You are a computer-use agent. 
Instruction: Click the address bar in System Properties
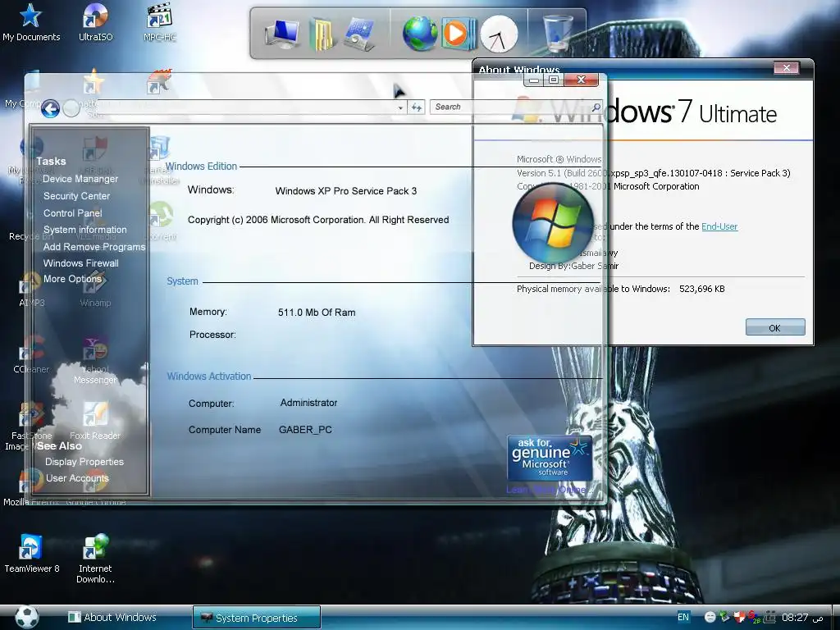click(244, 107)
